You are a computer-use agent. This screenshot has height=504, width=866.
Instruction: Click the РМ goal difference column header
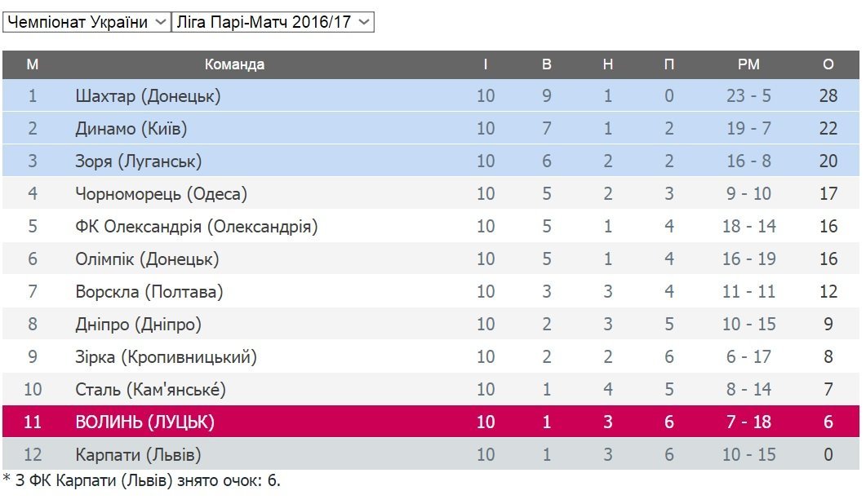pos(748,64)
